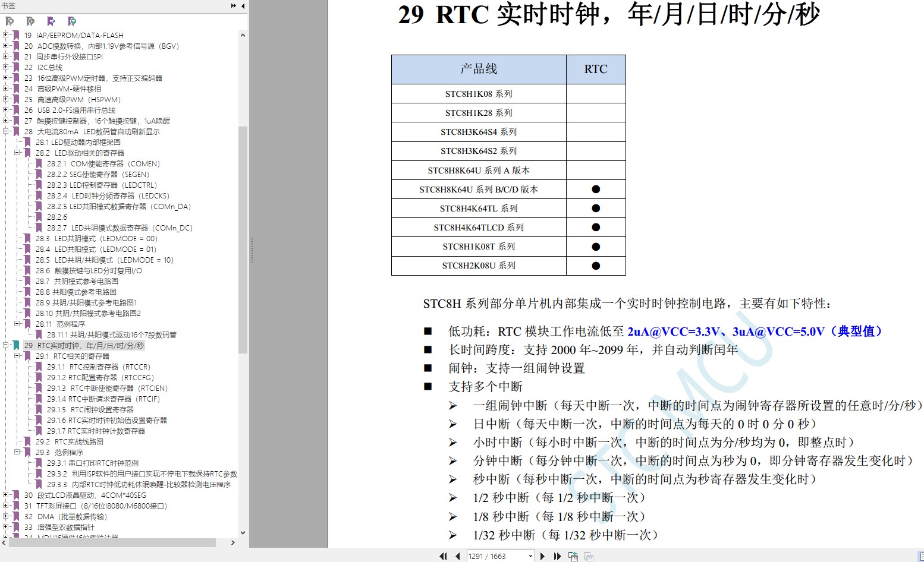Jump to the first page

coord(443,556)
